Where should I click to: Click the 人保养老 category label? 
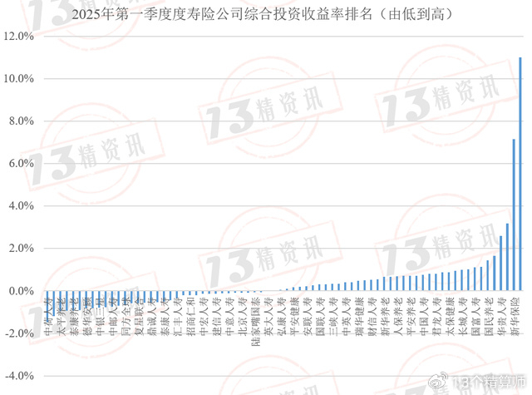tap(399, 317)
